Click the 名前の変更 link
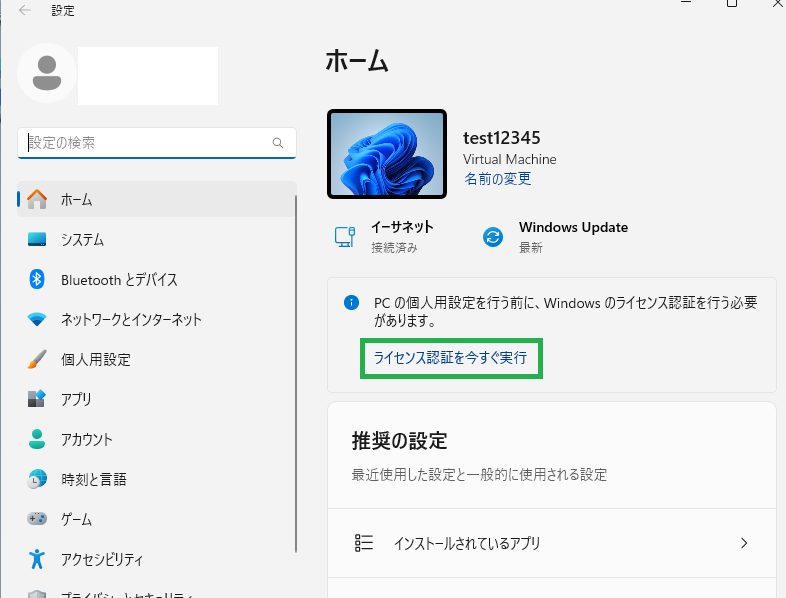Image resolution: width=786 pixels, height=598 pixels. point(497,178)
